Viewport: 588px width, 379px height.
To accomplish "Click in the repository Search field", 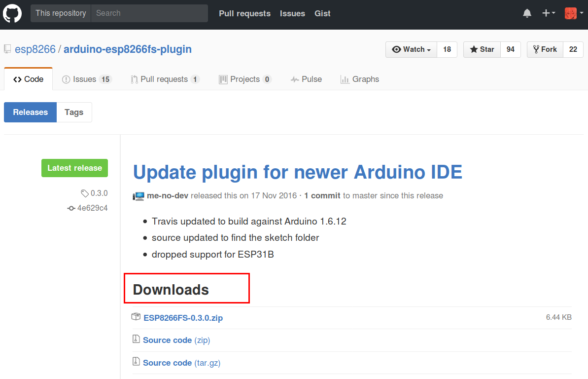I will [149, 13].
